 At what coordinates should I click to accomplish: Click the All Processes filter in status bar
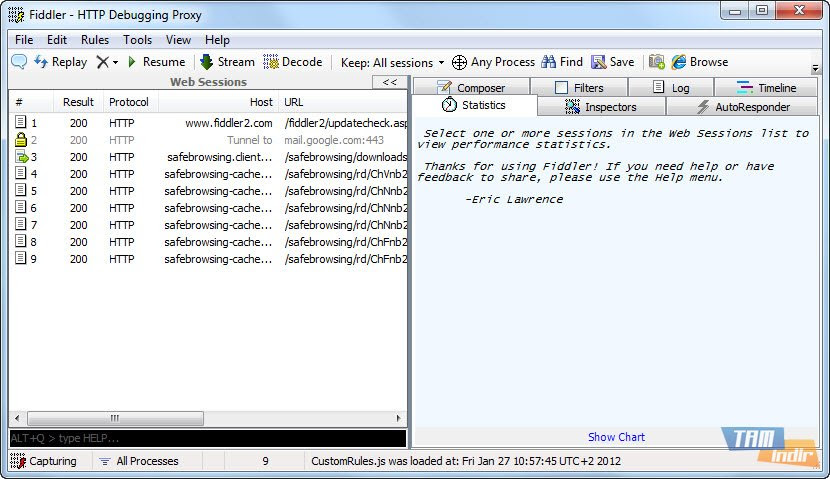pos(139,461)
